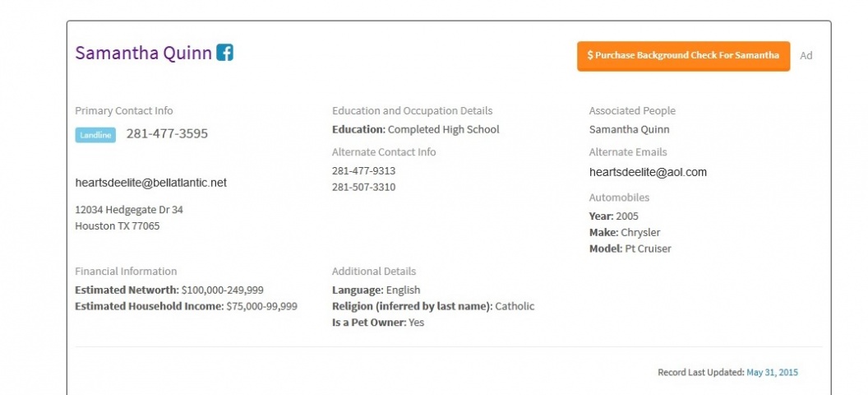
Task: Open Samantha Quinn's Facebook icon
Action: [224, 53]
